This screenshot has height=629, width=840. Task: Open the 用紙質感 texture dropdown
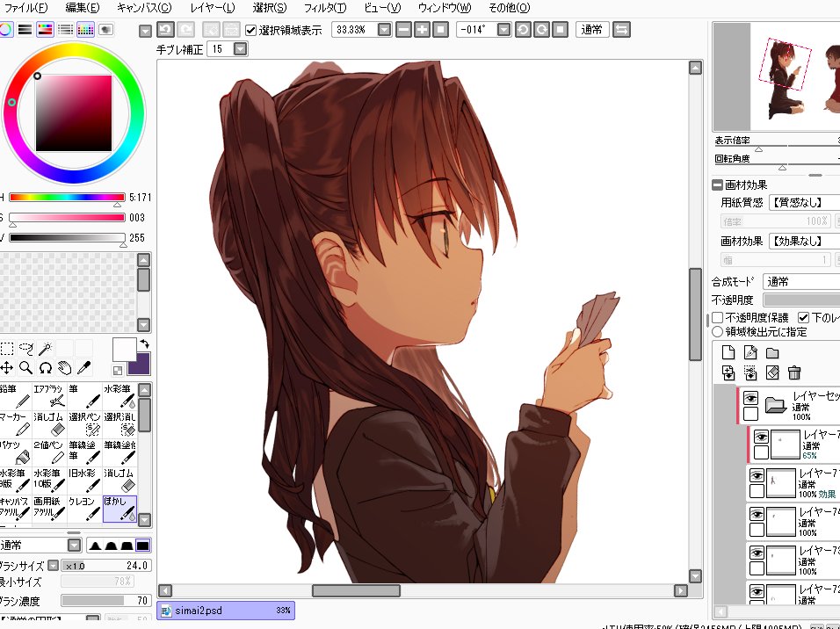(804, 203)
